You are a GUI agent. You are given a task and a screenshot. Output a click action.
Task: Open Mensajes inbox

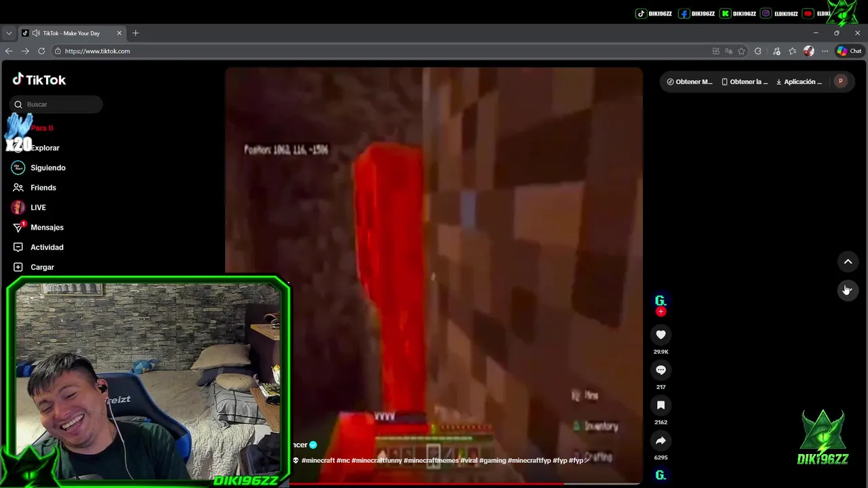pos(38,227)
